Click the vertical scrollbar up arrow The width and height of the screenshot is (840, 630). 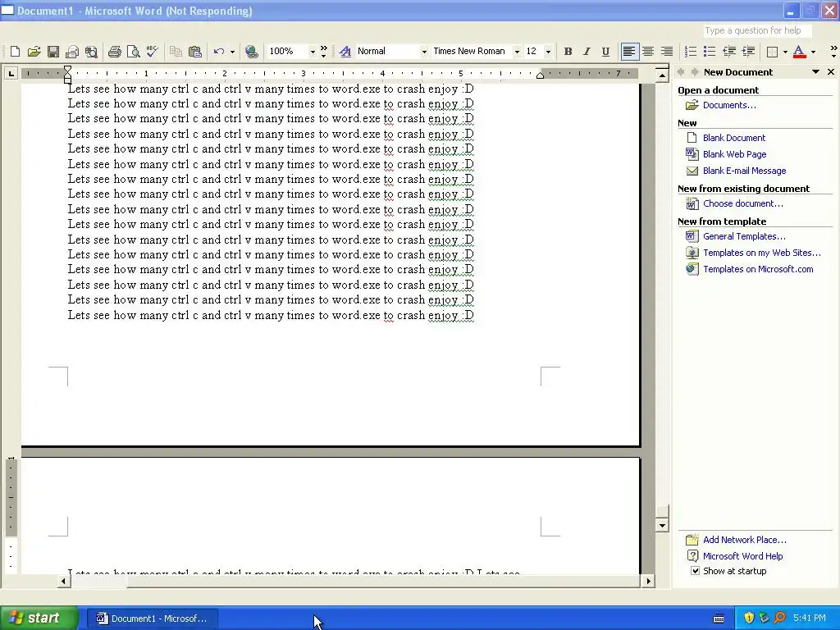pyautogui.click(x=662, y=75)
